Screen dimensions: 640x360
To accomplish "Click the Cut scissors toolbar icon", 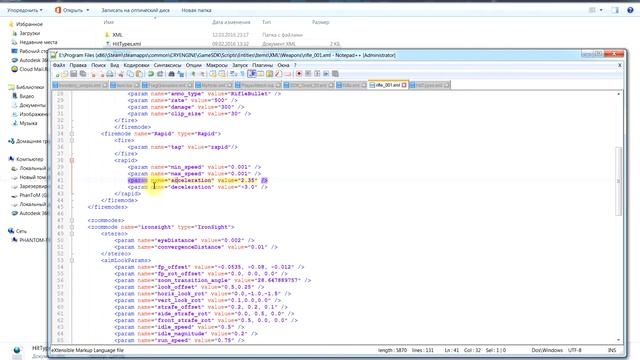I will click(x=121, y=74).
